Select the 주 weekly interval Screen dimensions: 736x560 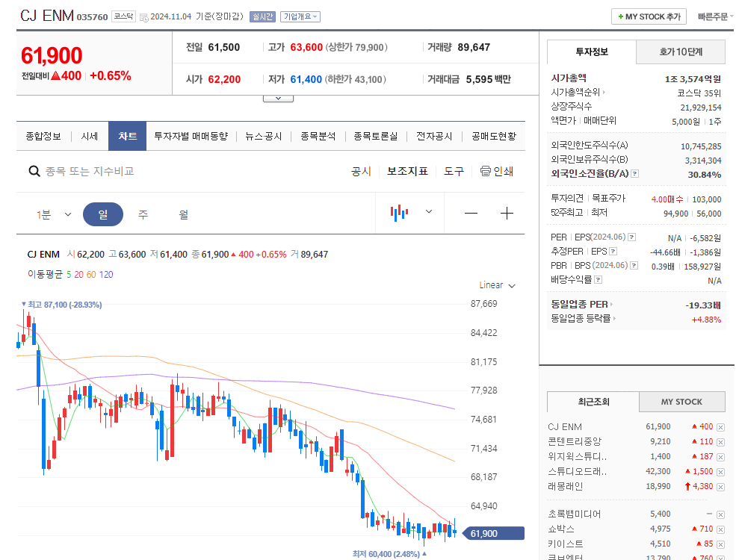(143, 214)
